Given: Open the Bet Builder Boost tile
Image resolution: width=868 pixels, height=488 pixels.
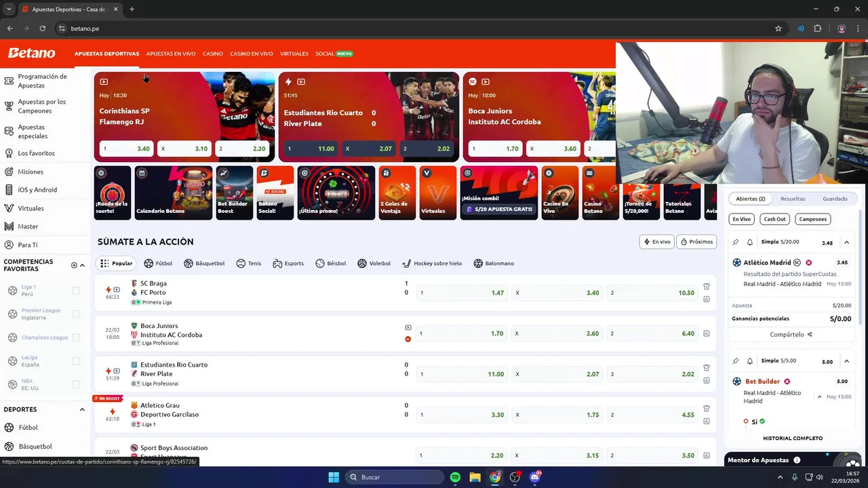Looking at the screenshot, I should pos(235,192).
